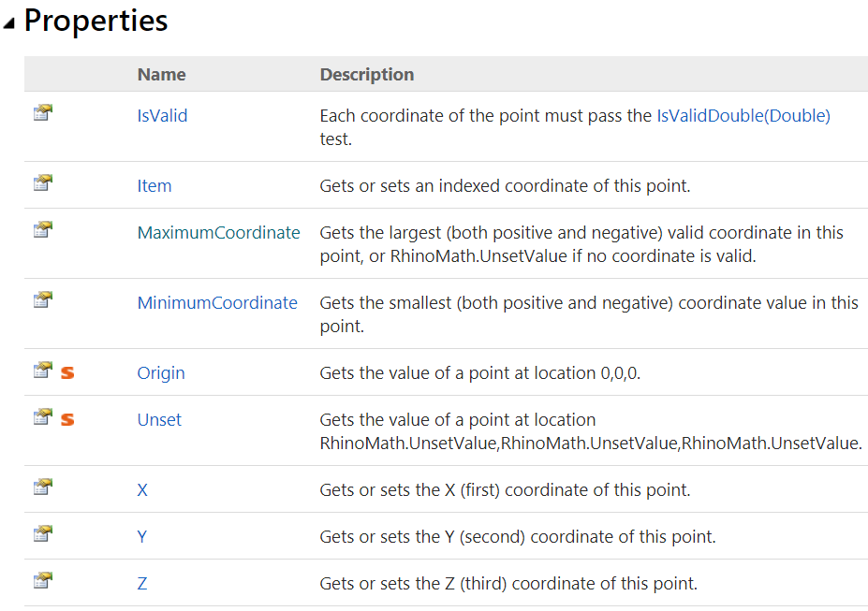
Task: Open the Z coordinate property link
Action: point(142,584)
